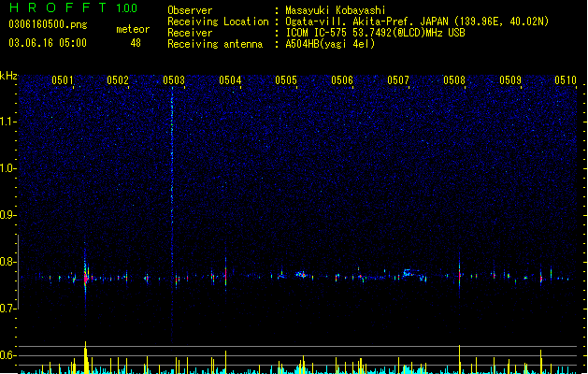Viewport: 588px width, 374px height.
Task: Click the strong red meteor echo after 0501
Action: click(x=86, y=279)
